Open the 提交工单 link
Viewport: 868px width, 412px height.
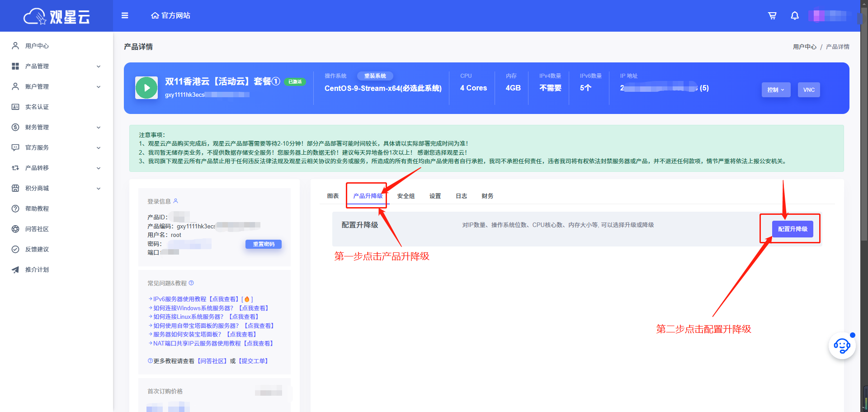pyautogui.click(x=254, y=361)
